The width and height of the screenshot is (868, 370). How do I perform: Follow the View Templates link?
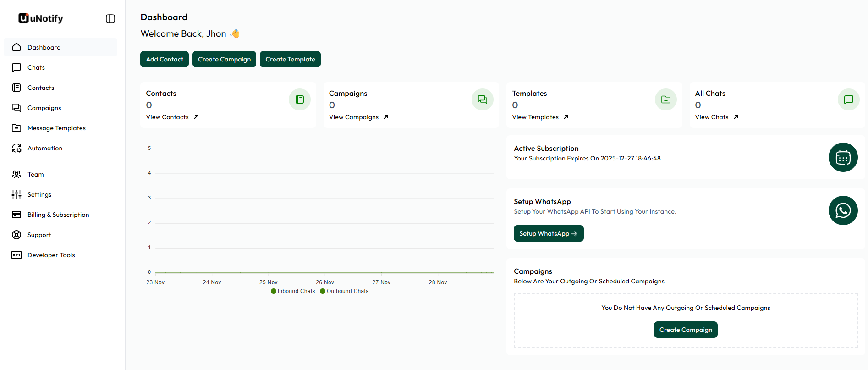(x=535, y=117)
